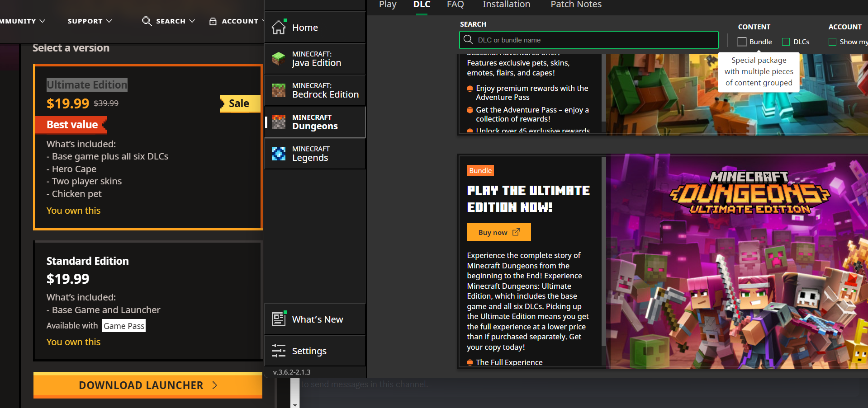Click the 'Get the Adventure Pass' bullet
The width and height of the screenshot is (868, 408).
point(532,114)
